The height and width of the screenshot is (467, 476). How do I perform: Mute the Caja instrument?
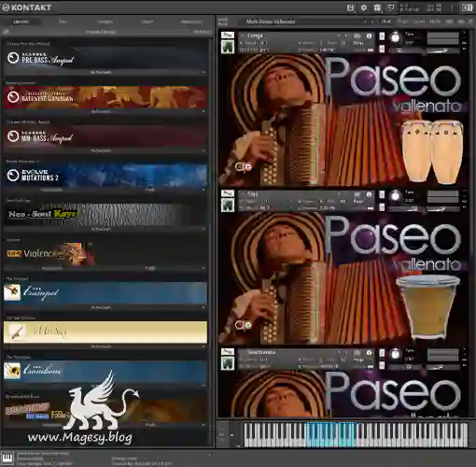(x=382, y=207)
